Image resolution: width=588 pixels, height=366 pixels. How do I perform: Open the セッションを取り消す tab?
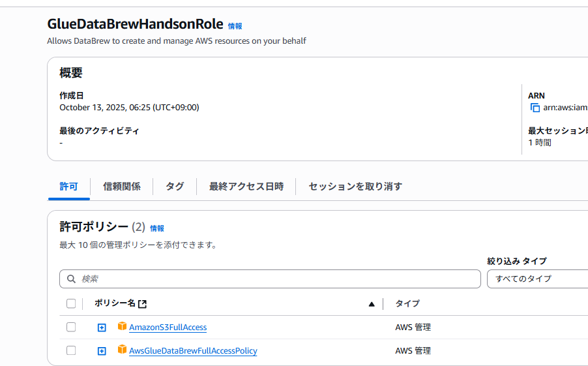click(x=355, y=187)
